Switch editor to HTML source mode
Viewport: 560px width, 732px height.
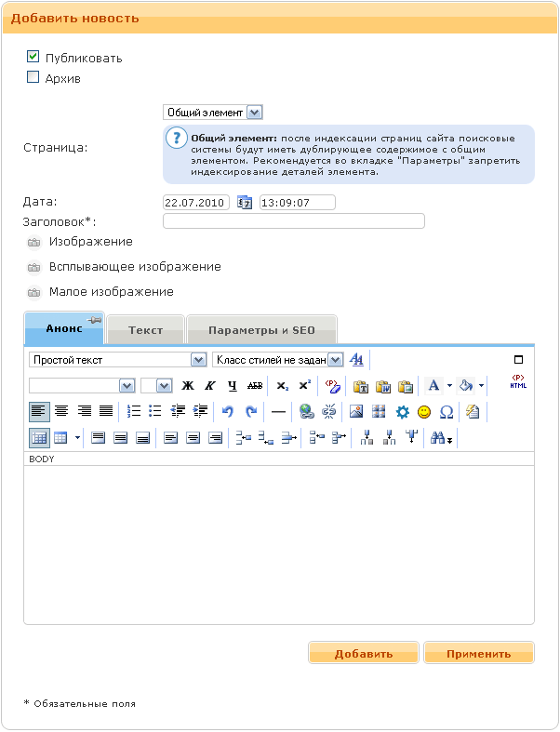518,382
